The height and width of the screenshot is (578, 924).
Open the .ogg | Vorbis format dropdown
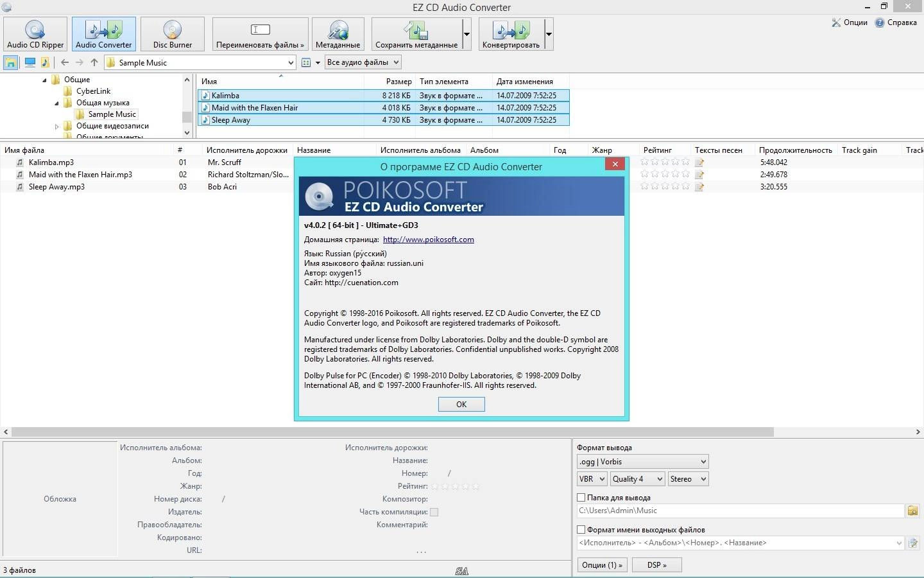[x=642, y=462]
